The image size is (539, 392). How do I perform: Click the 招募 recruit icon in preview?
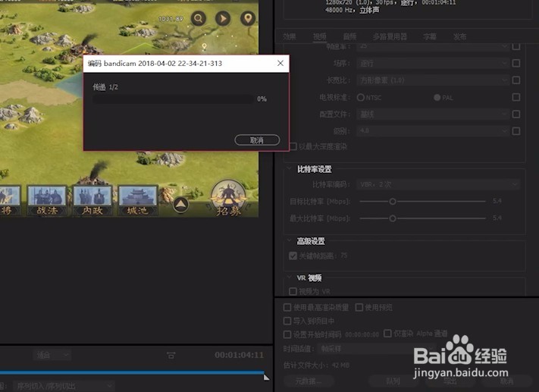click(228, 199)
